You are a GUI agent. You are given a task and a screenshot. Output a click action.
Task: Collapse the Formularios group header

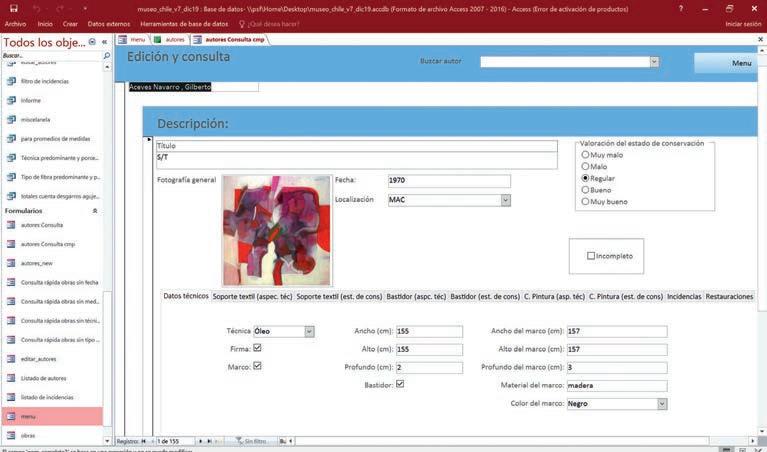[95, 211]
